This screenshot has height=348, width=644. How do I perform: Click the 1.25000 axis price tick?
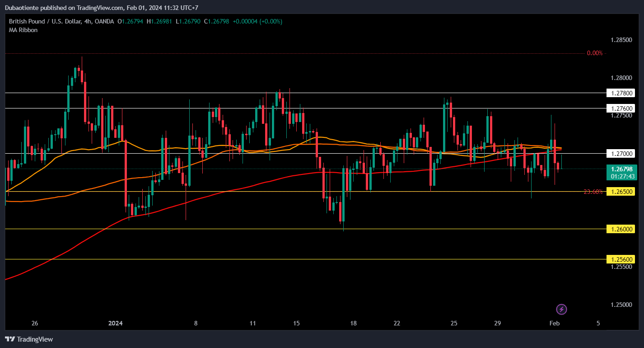pos(621,305)
